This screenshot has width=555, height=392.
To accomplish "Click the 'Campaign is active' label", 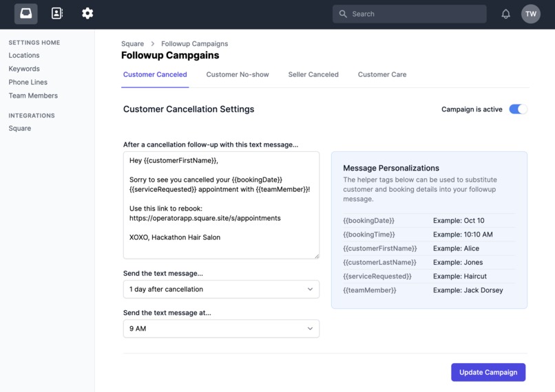I will [472, 109].
